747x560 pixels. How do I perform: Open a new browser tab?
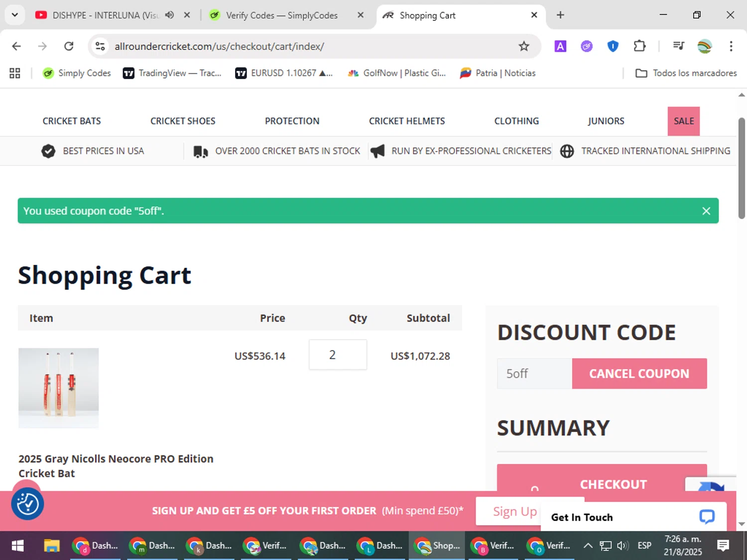click(560, 15)
